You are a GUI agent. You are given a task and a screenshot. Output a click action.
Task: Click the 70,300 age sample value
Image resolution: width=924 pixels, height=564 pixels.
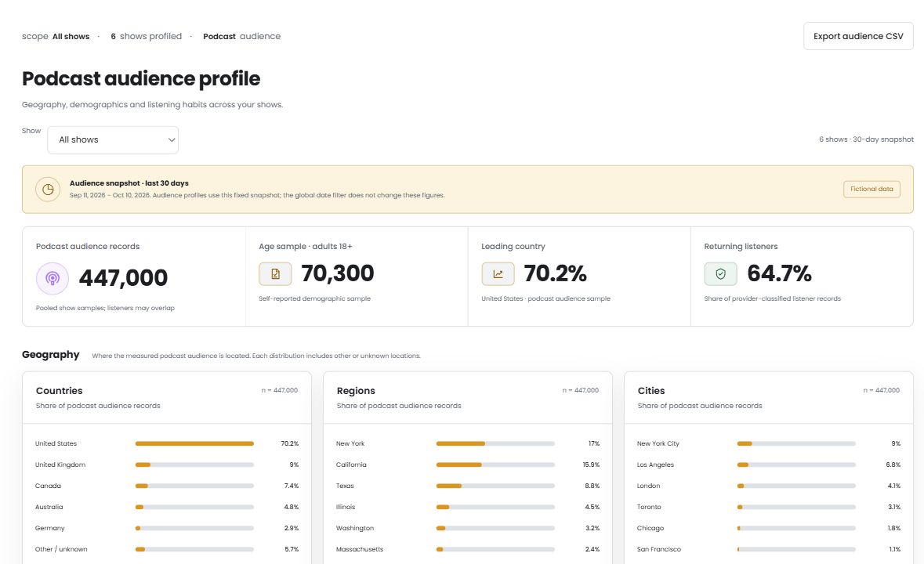click(x=338, y=273)
